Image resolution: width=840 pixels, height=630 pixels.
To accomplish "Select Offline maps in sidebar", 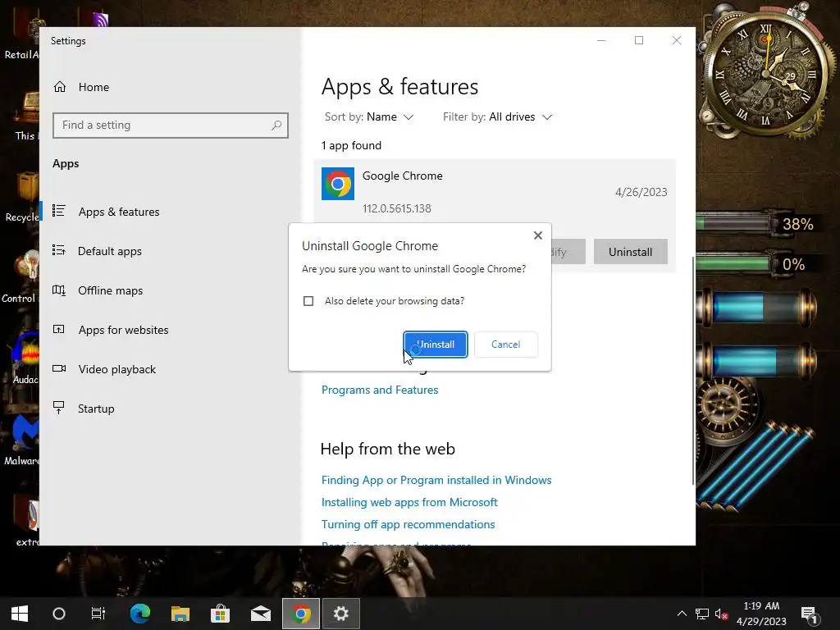I will 110,290.
